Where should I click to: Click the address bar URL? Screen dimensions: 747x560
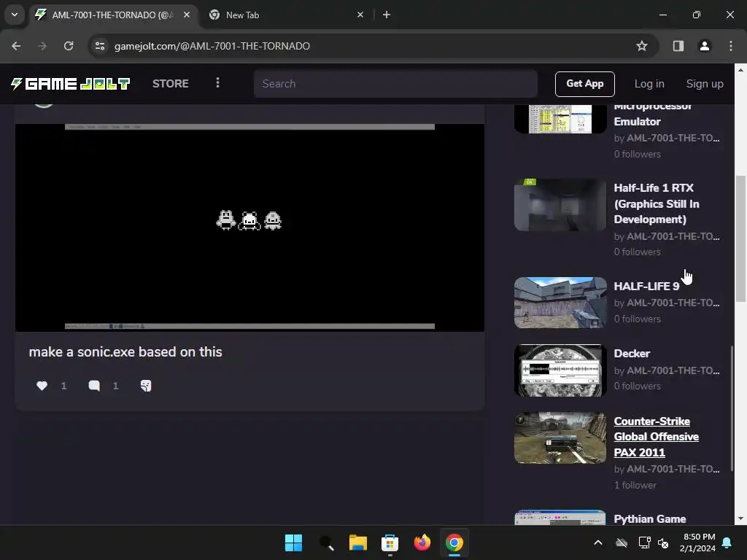pos(212,46)
